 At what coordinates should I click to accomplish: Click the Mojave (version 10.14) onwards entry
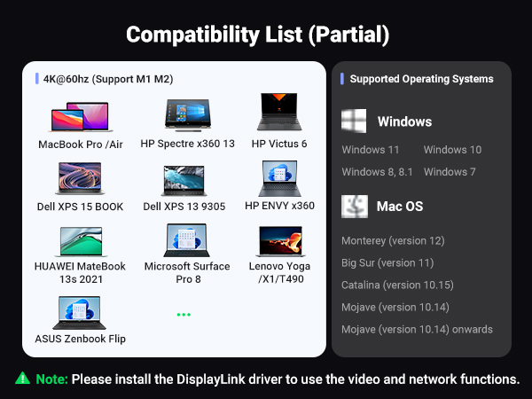pyautogui.click(x=417, y=330)
